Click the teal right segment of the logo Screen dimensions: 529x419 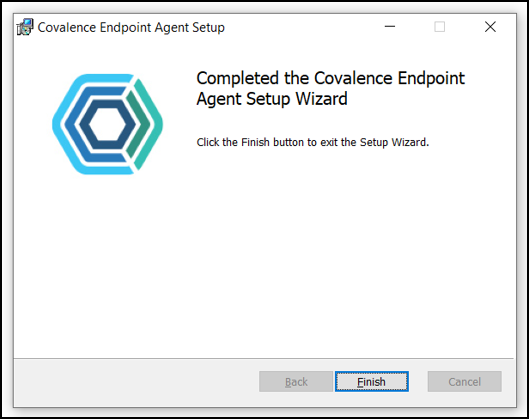[150, 124]
